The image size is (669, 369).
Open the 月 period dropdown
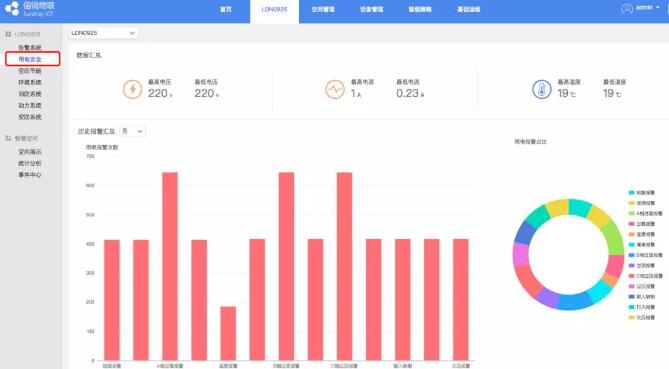132,131
